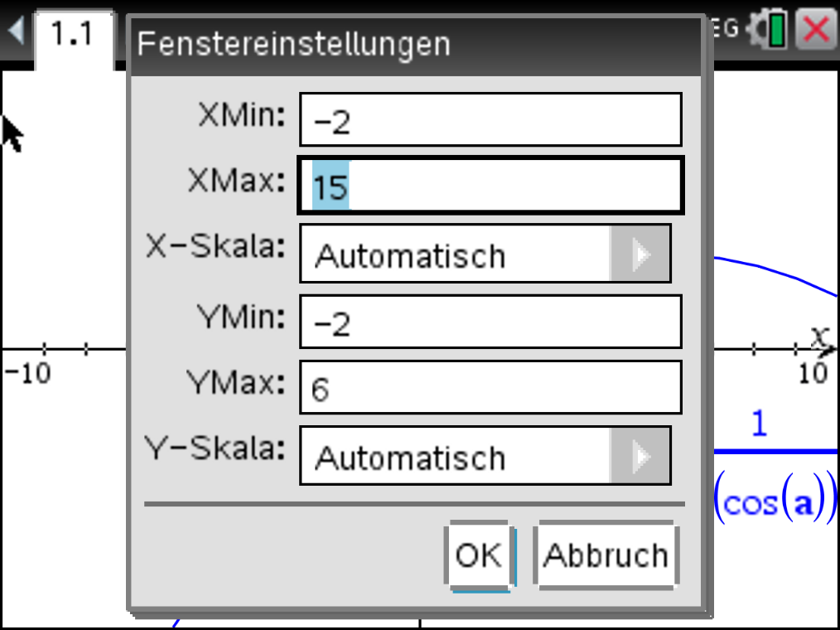Screen dimensions: 840x630
Task: Click the Fenstereinstellungen dialog title bar
Action: pos(416,45)
